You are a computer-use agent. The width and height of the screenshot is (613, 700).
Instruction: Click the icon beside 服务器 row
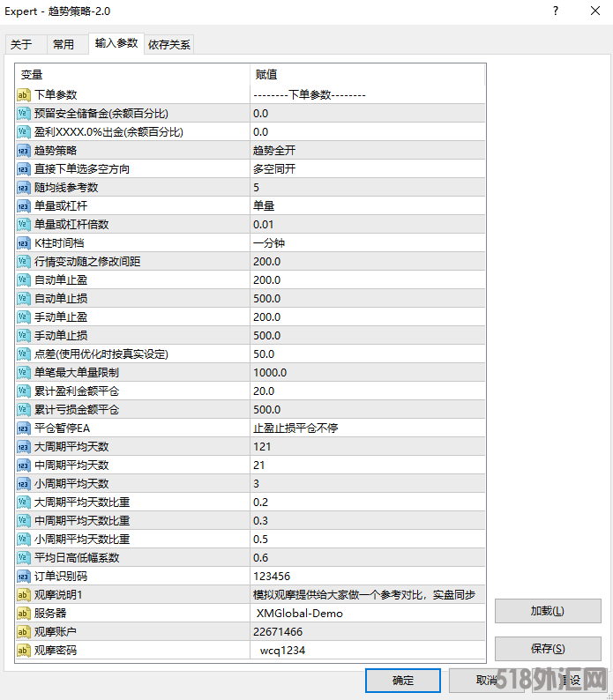[x=24, y=614]
